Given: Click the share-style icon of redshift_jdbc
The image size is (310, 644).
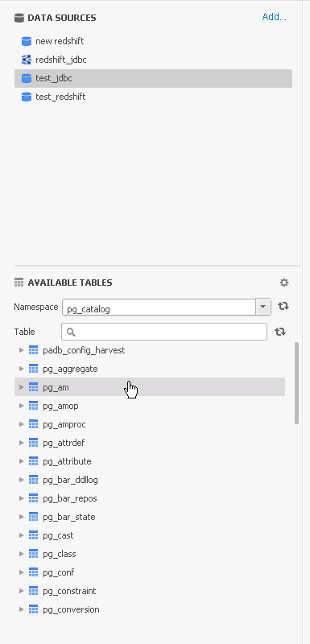Looking at the screenshot, I should [27, 60].
